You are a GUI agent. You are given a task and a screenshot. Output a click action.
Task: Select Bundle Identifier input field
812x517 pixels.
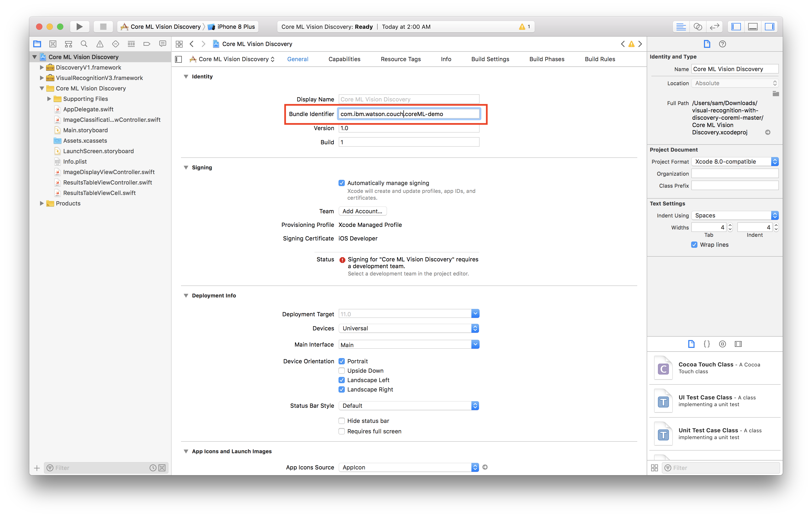[409, 114]
